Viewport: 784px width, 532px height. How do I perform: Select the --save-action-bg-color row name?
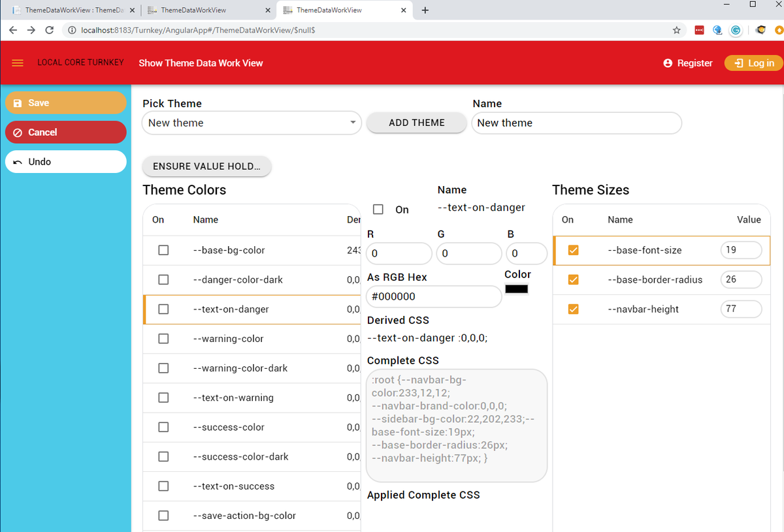pos(245,516)
